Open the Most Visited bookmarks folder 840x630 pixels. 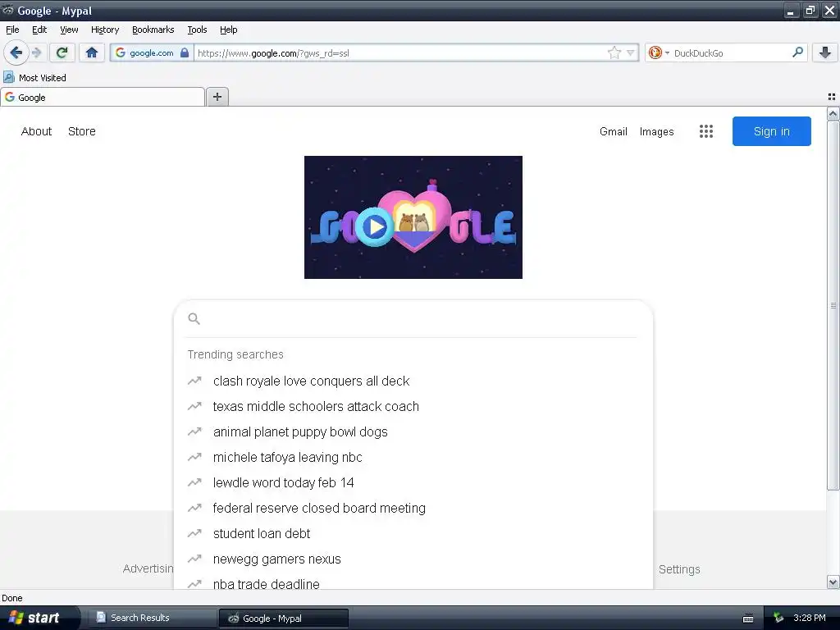(x=34, y=78)
